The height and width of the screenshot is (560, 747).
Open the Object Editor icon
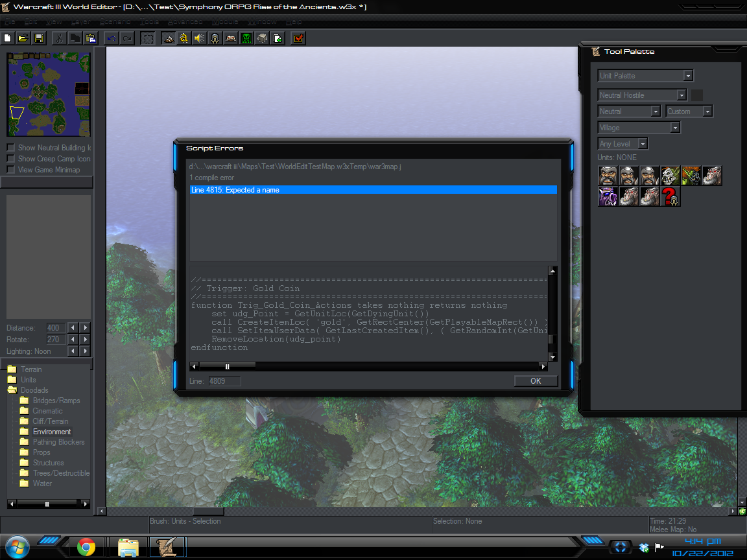(215, 38)
